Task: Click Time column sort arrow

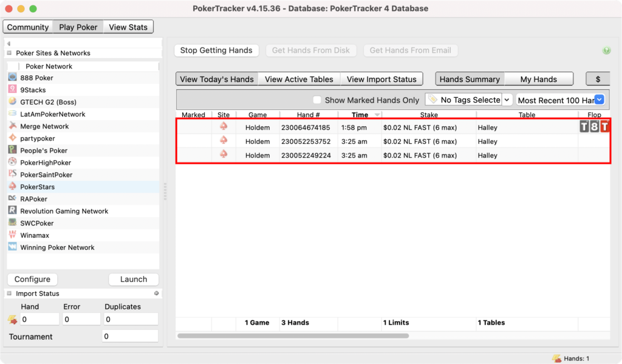Action: click(x=377, y=115)
